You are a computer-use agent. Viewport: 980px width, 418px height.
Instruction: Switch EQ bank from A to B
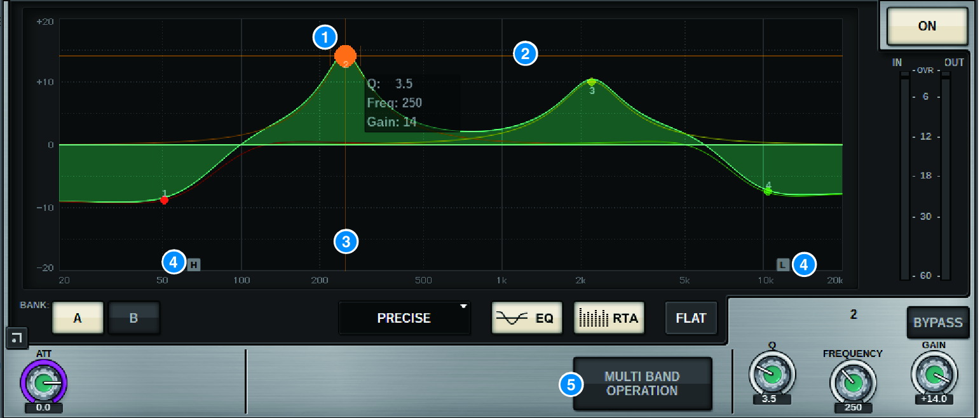[x=133, y=318]
